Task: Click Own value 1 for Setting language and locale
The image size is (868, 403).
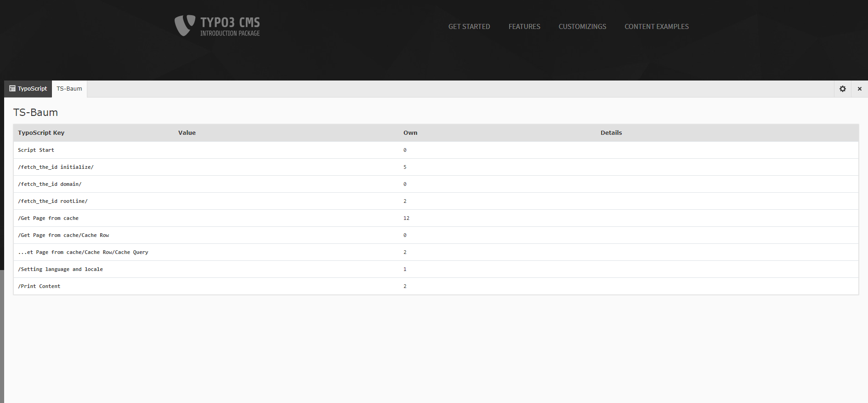Action: point(405,269)
